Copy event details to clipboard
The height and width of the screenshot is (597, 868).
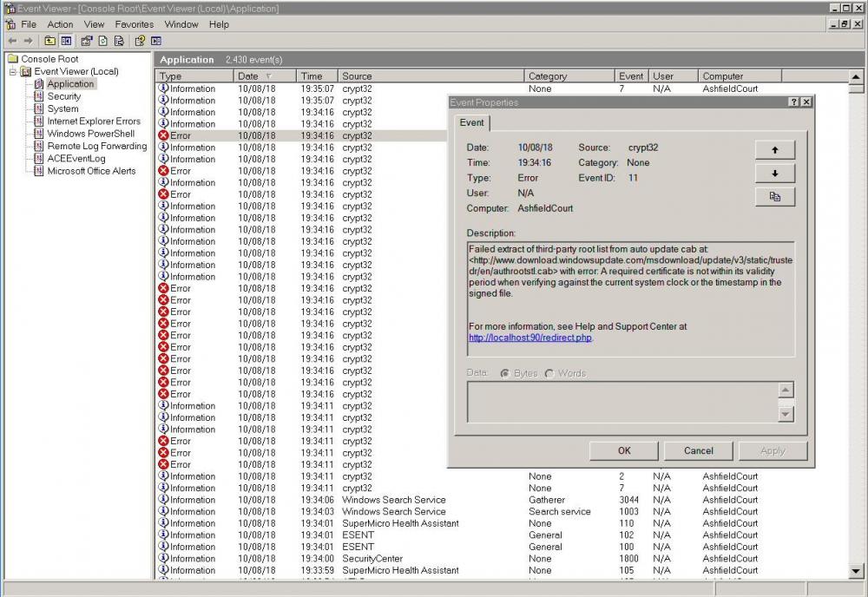(x=775, y=197)
